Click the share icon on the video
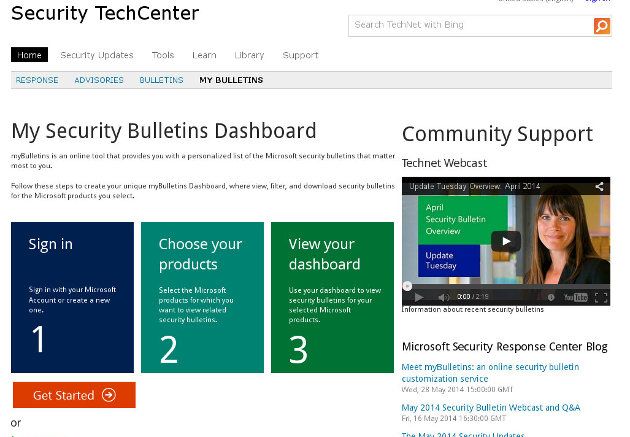The image size is (630, 437). pyautogui.click(x=599, y=186)
